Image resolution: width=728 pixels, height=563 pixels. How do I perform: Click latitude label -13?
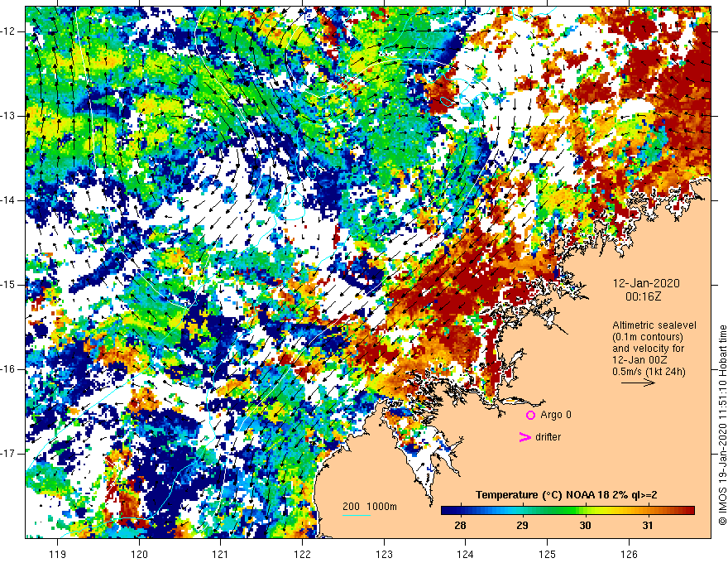[x=9, y=116]
